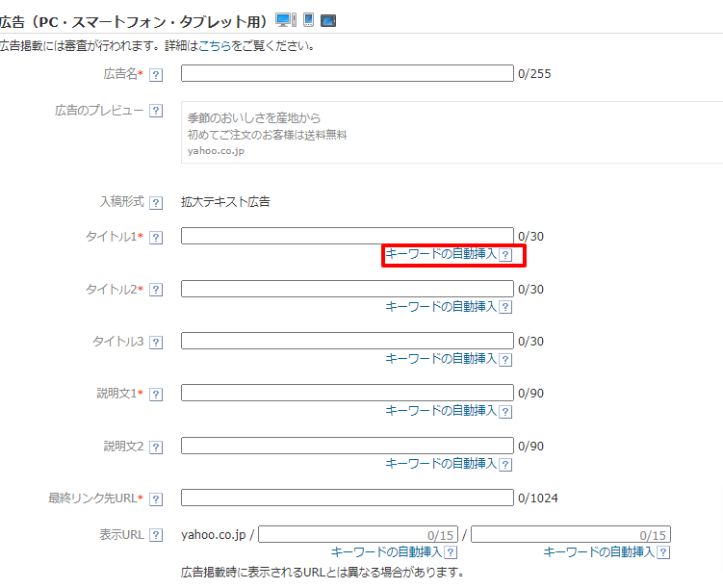
Task: Click help icon beside タイトル1 label
Action: click(x=156, y=238)
